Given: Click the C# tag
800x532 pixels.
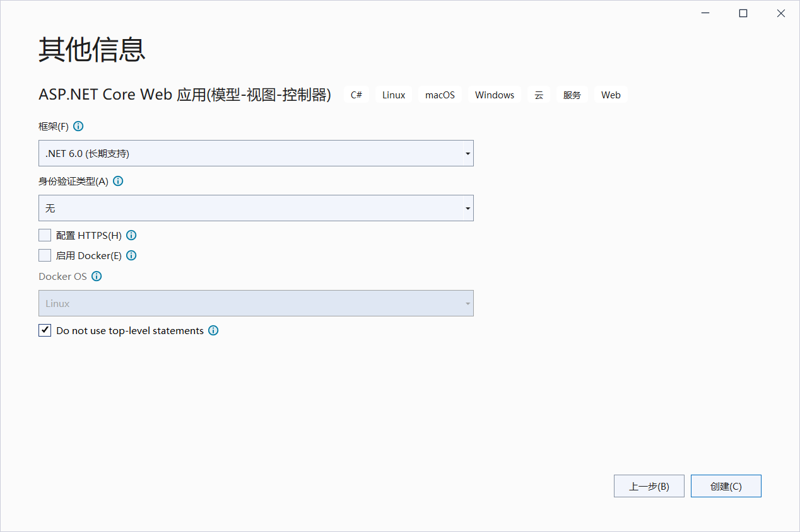Looking at the screenshot, I should pos(356,95).
